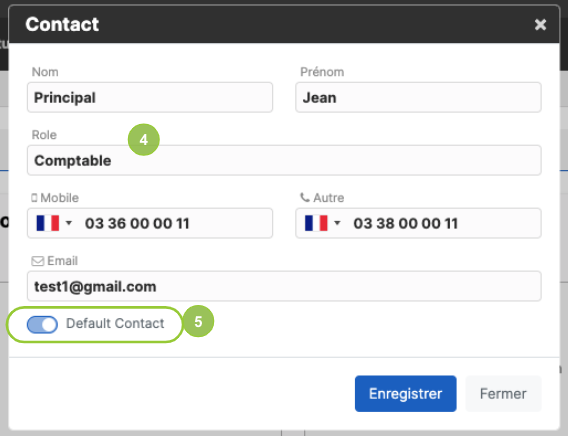This screenshot has height=436, width=568.
Task: Click the Fermer button
Action: (x=503, y=394)
